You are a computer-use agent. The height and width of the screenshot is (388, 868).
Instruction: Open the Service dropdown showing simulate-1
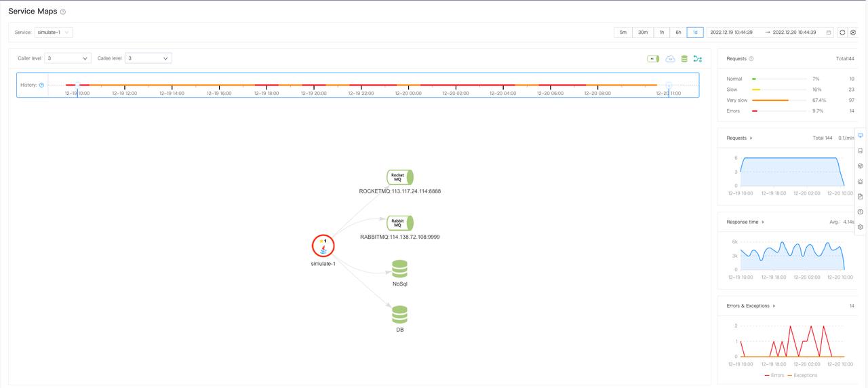pyautogui.click(x=54, y=33)
